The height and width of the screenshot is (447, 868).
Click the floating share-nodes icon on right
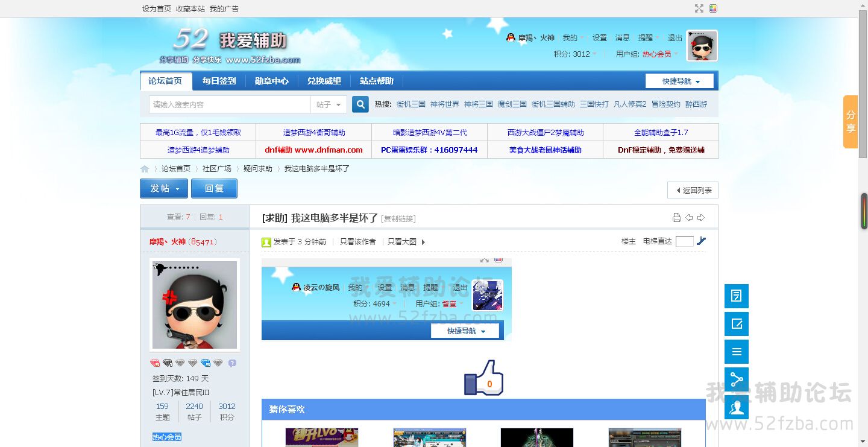click(737, 379)
